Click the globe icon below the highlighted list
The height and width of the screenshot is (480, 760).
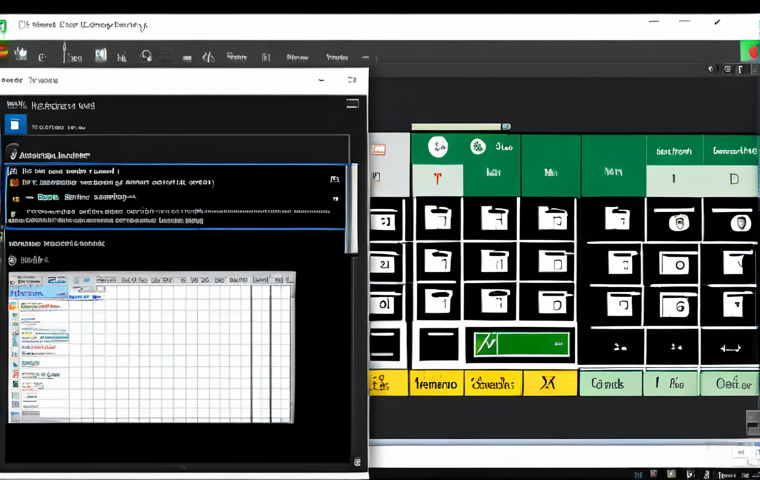tap(12, 260)
